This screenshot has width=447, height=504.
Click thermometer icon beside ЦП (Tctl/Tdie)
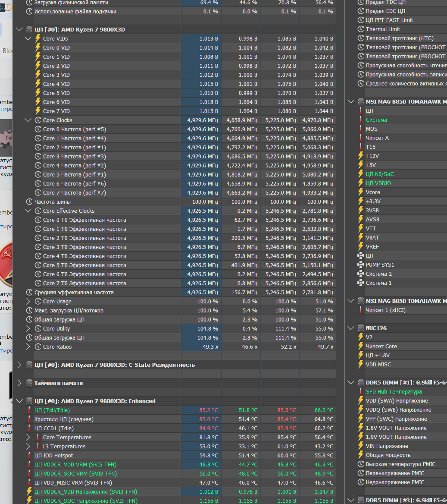(x=29, y=410)
